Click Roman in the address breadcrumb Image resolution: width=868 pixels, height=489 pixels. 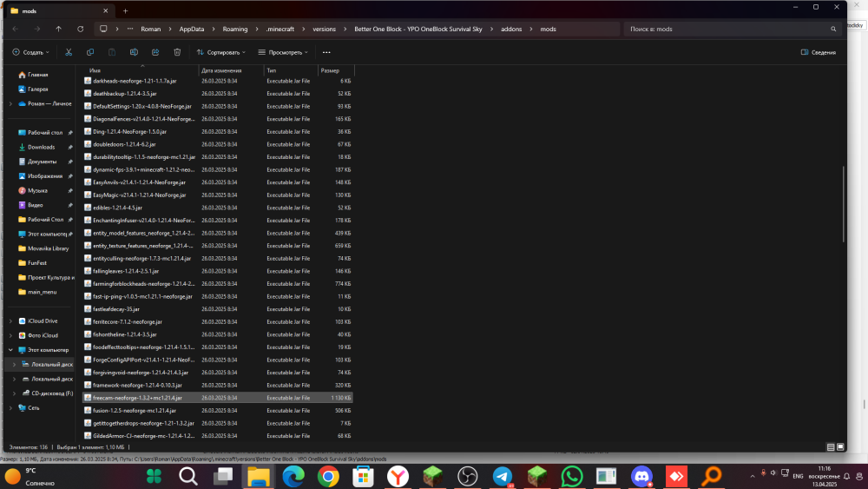(x=150, y=29)
